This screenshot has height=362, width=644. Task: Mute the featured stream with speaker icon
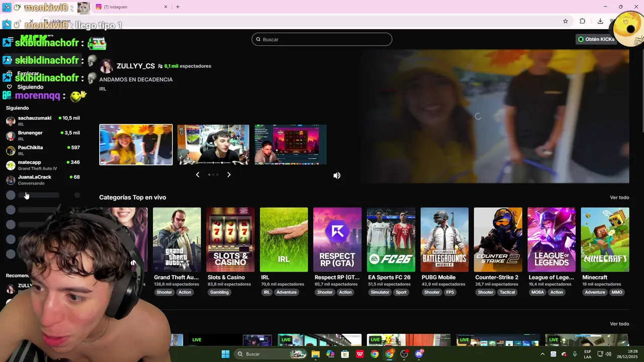[x=337, y=175]
